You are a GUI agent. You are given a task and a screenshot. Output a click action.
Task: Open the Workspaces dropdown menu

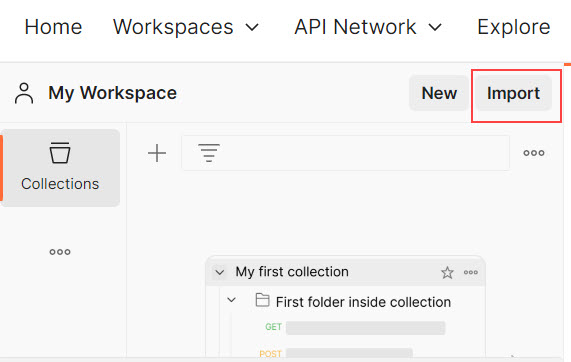pyautogui.click(x=186, y=27)
